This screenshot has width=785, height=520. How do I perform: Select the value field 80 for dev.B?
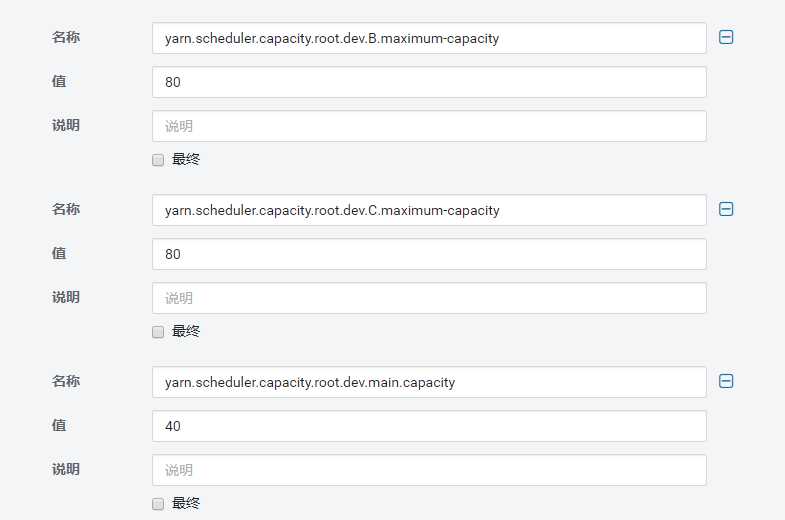tap(429, 82)
